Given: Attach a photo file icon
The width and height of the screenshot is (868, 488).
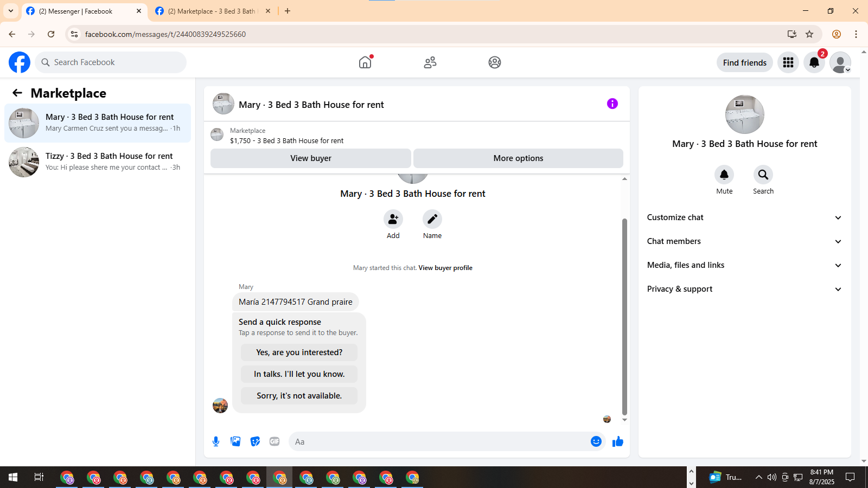Looking at the screenshot, I should [x=235, y=441].
